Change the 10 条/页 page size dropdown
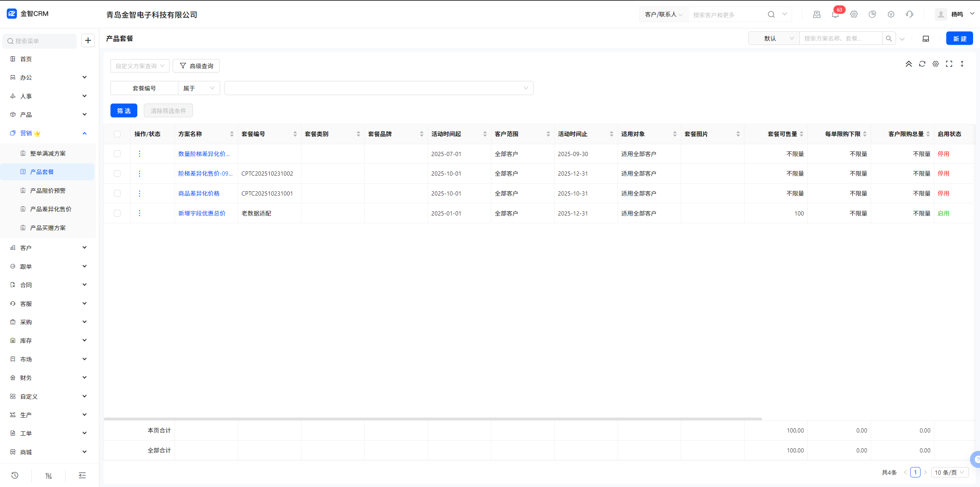 [949, 472]
